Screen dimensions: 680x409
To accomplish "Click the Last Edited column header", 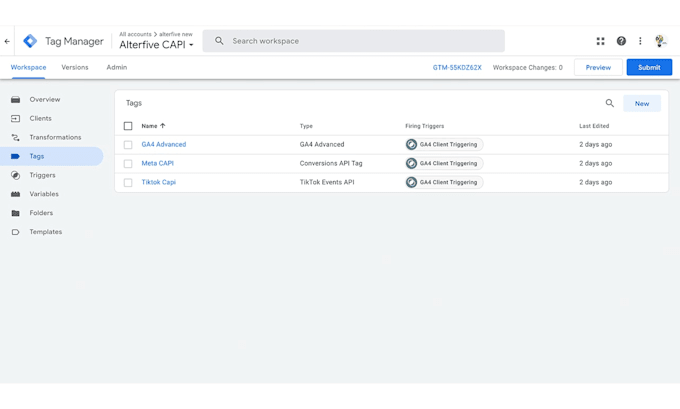I will [x=594, y=126].
